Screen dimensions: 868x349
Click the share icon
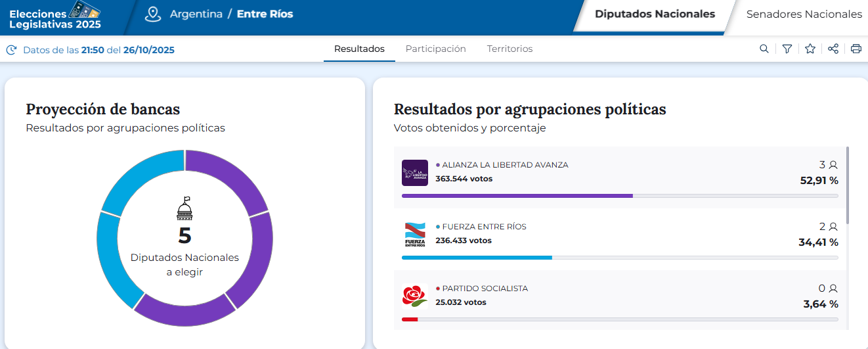[833, 49]
